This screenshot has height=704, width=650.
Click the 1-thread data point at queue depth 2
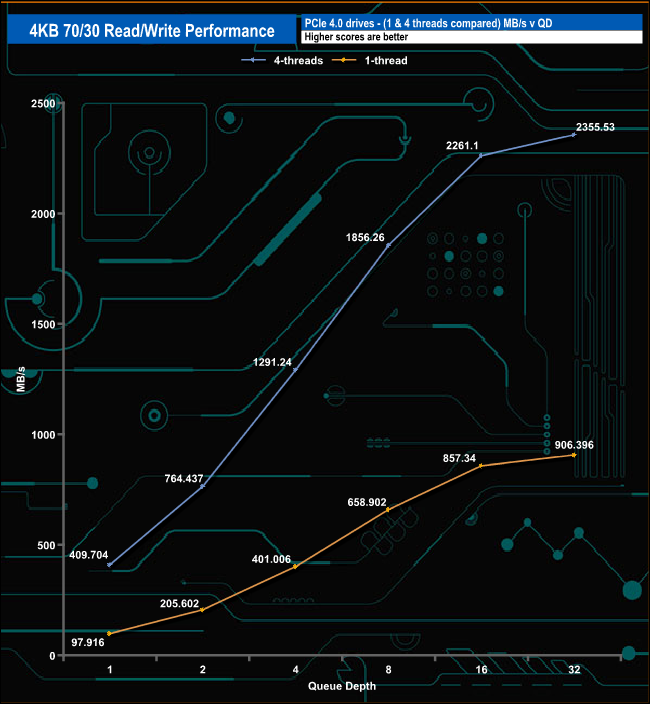tap(202, 610)
